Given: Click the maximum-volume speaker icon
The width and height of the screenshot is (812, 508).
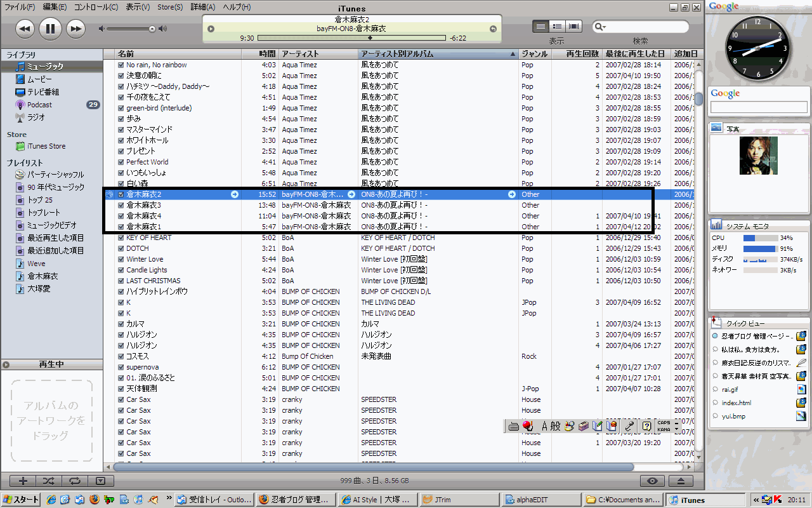Looking at the screenshot, I should [x=163, y=29].
